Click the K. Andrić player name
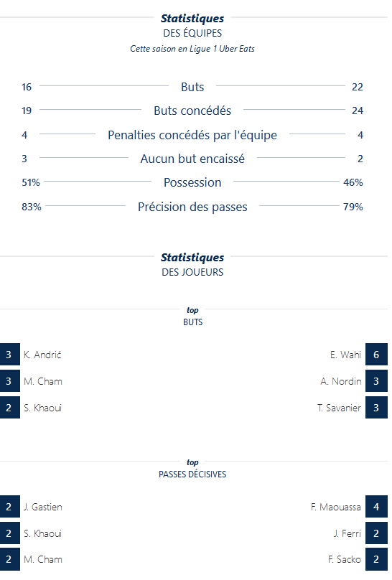The image size is (392, 580). pos(42,355)
